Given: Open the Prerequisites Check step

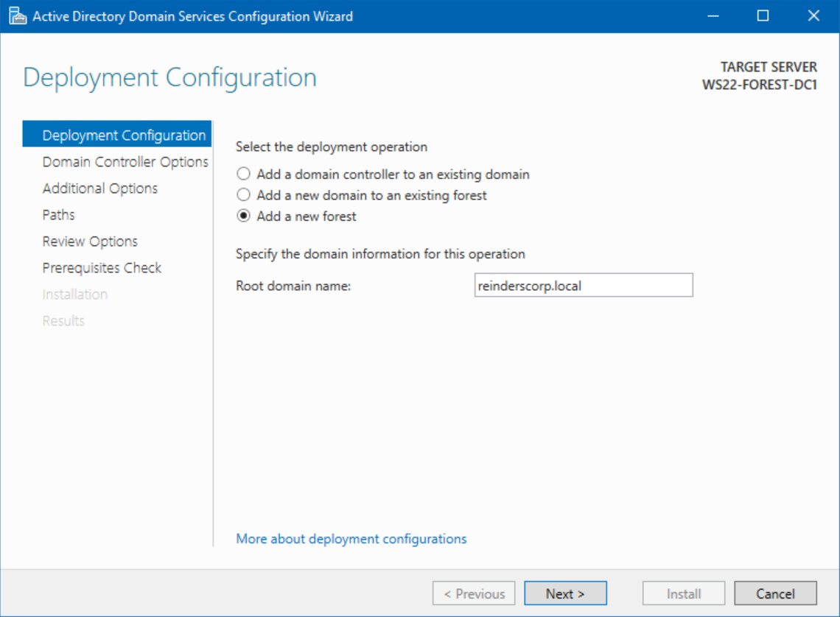Looking at the screenshot, I should pyautogui.click(x=102, y=267).
